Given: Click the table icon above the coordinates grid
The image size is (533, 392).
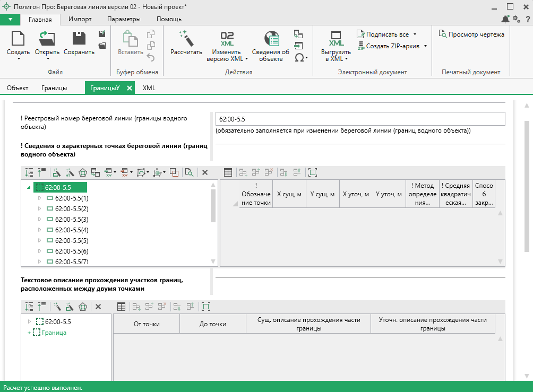Looking at the screenshot, I should 228,172.
